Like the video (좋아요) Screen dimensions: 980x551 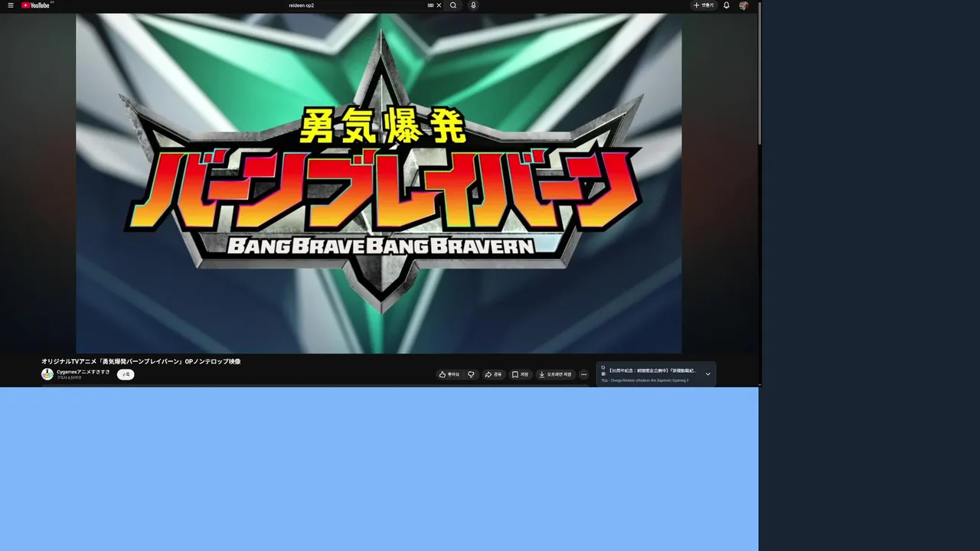(x=449, y=374)
